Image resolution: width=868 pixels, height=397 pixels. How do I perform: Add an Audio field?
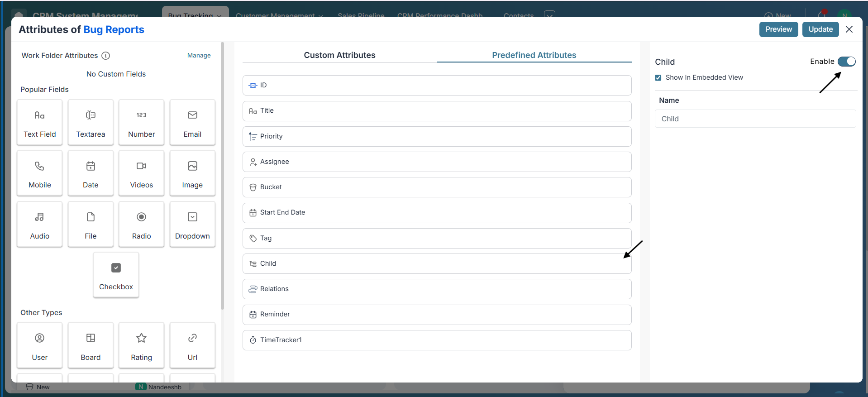pos(40,225)
